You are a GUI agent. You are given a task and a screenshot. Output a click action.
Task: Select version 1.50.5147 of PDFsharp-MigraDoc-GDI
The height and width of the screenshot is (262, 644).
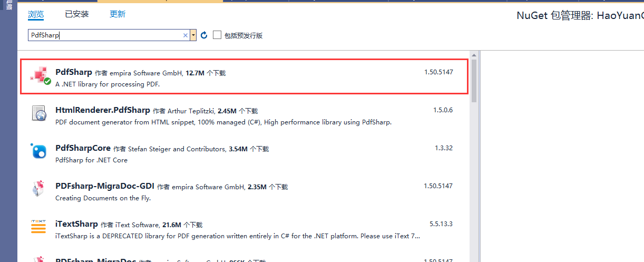(x=438, y=186)
